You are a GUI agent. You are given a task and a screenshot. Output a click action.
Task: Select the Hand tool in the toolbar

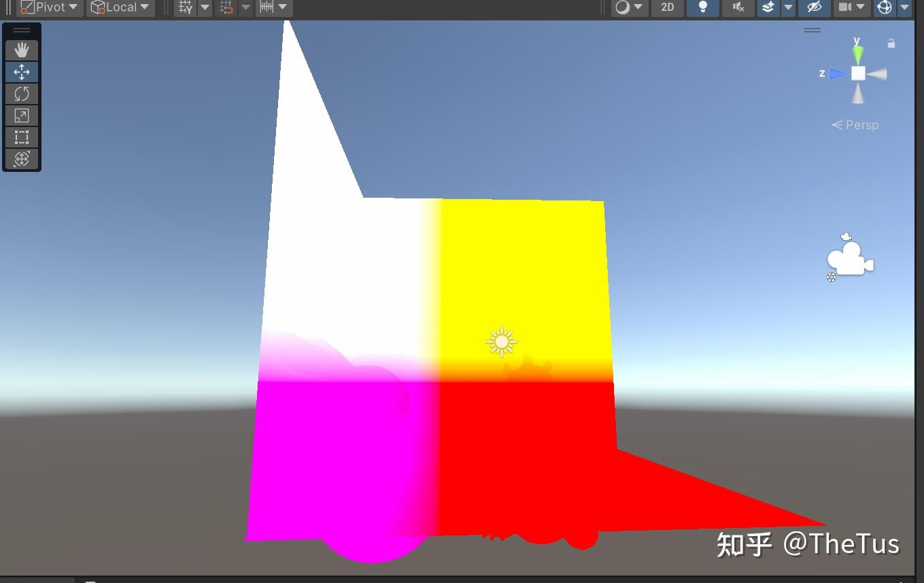pos(22,49)
